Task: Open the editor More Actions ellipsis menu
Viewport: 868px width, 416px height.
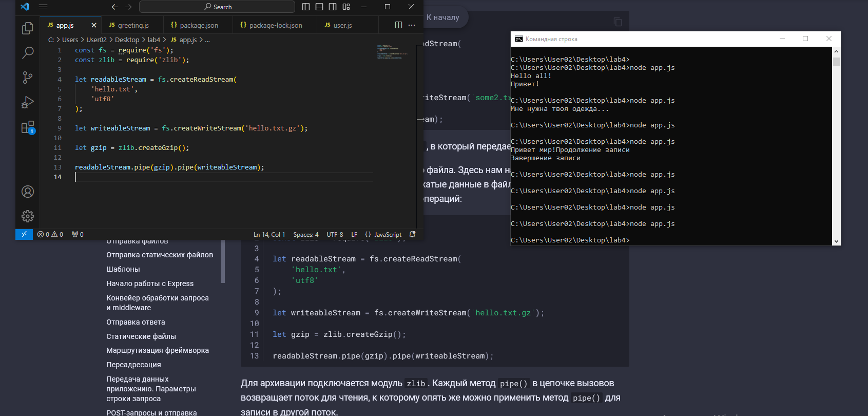Action: click(412, 25)
